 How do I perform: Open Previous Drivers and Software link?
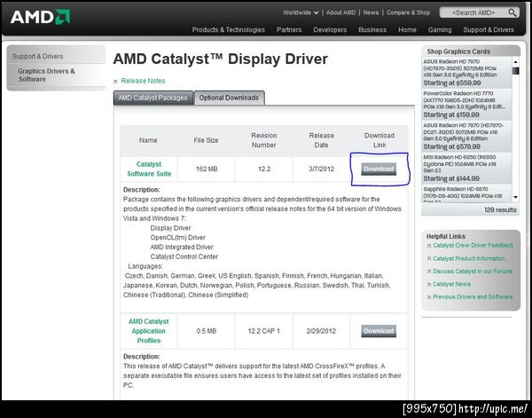click(473, 296)
